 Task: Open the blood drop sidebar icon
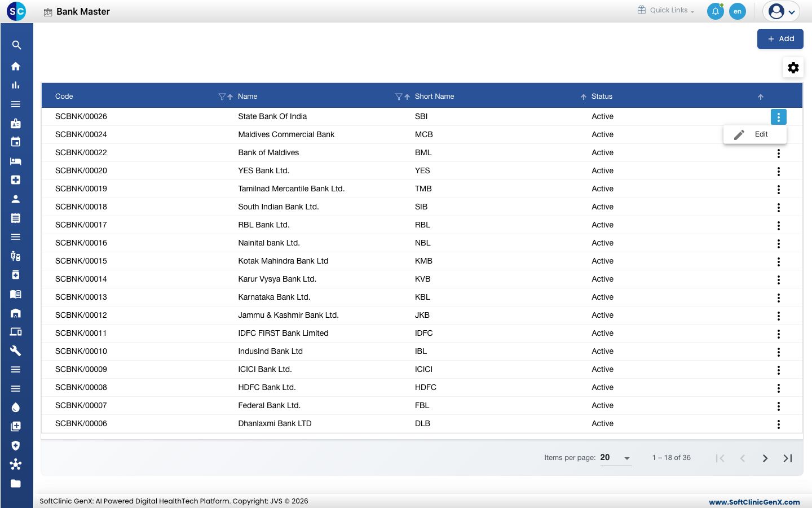(16, 408)
